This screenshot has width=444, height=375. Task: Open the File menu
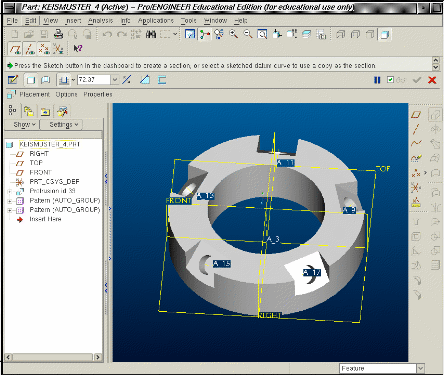click(12, 21)
